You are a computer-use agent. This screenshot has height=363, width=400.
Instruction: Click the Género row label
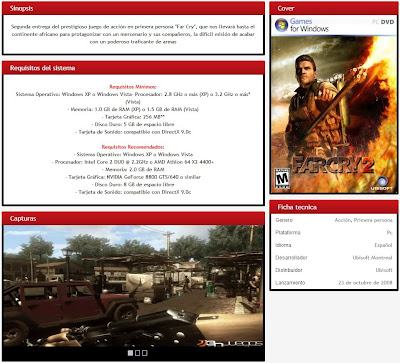tap(284, 220)
